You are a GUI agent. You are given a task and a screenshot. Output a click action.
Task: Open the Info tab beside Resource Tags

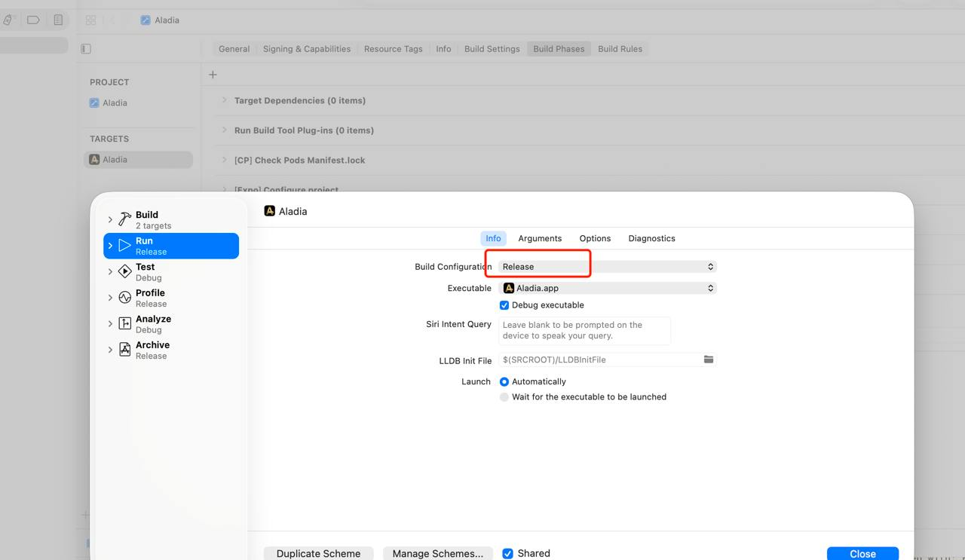pyautogui.click(x=443, y=49)
